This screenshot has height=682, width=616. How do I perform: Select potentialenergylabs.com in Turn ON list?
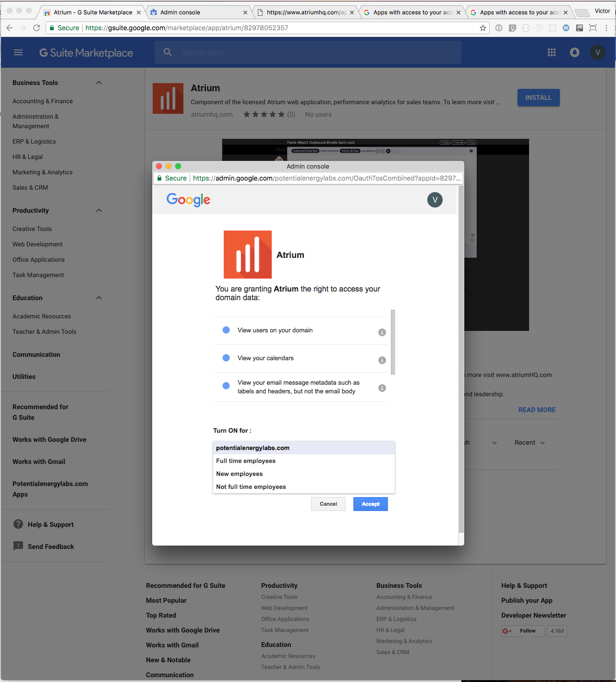click(x=304, y=448)
